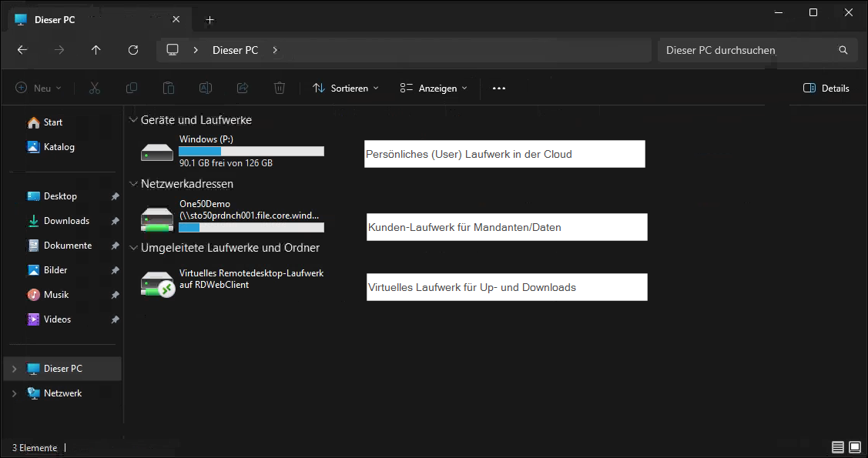Click the monitor icon in address bar
Image resolution: width=868 pixels, height=458 pixels.
pyautogui.click(x=173, y=50)
